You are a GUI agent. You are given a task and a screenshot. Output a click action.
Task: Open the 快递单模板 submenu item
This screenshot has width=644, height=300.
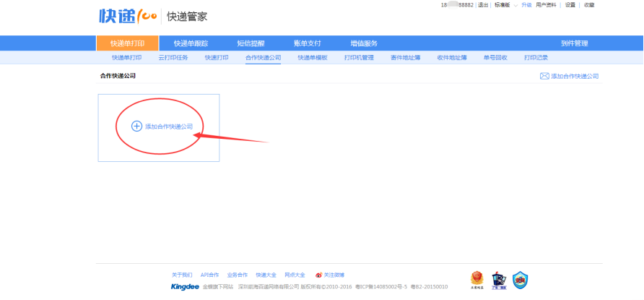click(x=312, y=57)
